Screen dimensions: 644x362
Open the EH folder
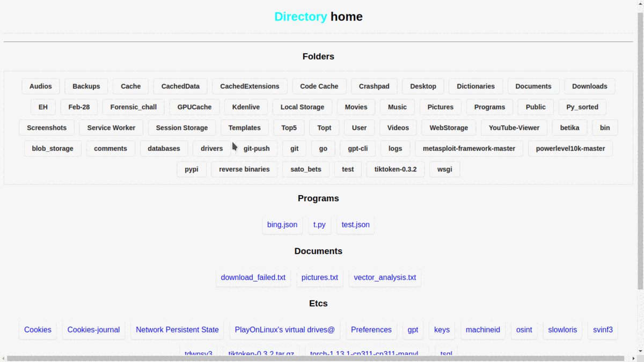tap(43, 107)
